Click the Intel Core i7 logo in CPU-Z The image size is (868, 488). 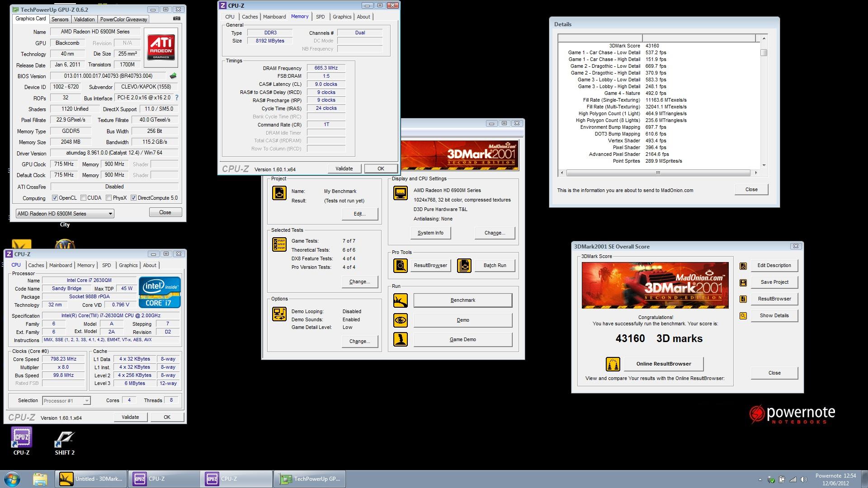pyautogui.click(x=160, y=292)
